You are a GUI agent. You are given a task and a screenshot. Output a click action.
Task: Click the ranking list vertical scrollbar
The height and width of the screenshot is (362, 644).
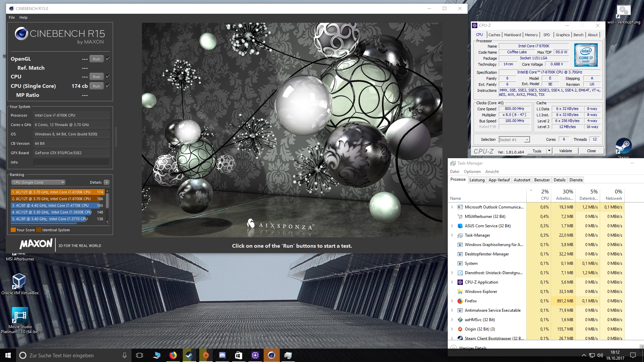click(107, 201)
